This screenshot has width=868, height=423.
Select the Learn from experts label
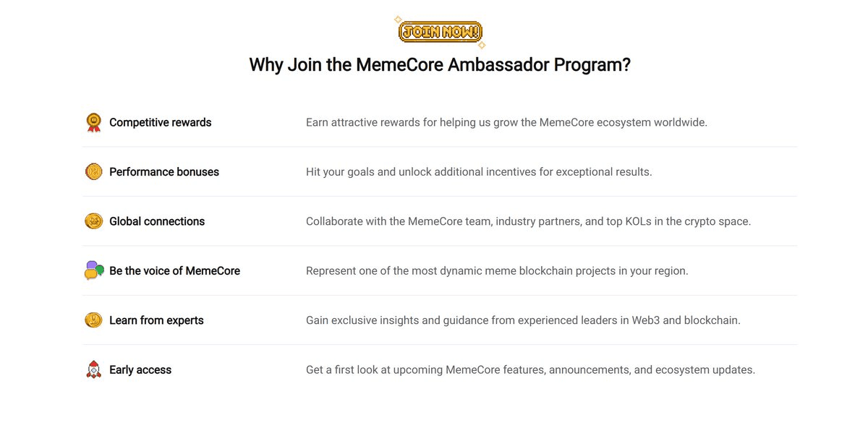point(156,320)
